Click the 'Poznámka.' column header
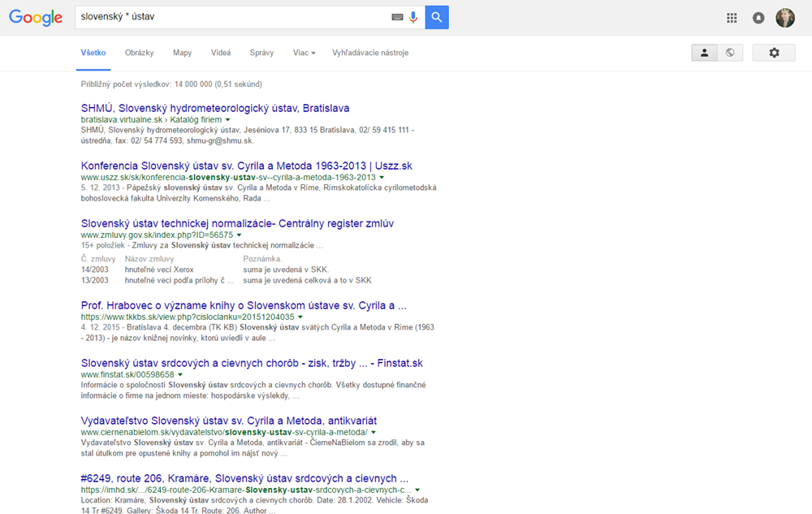 pyautogui.click(x=262, y=259)
